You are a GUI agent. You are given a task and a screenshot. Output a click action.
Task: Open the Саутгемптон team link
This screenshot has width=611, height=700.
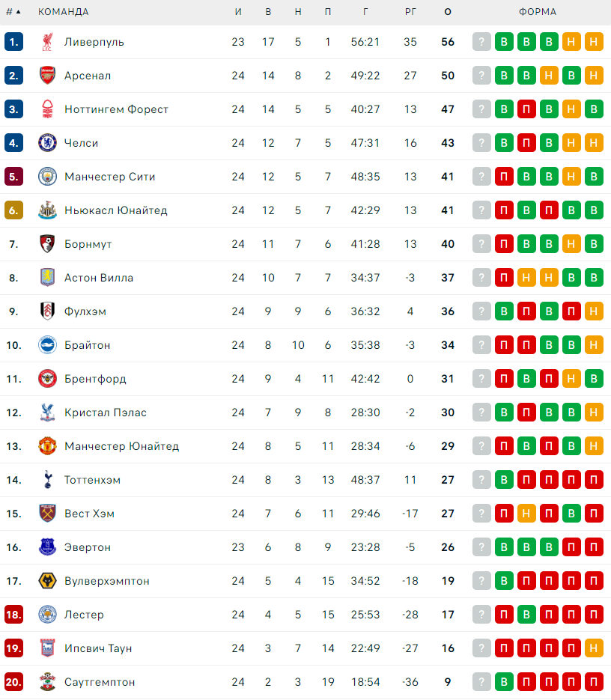pyautogui.click(x=100, y=682)
